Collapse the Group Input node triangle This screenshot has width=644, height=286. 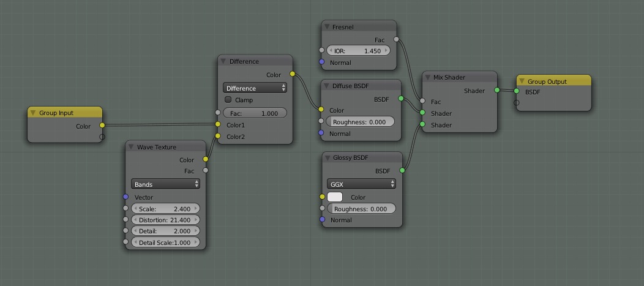[33, 113]
